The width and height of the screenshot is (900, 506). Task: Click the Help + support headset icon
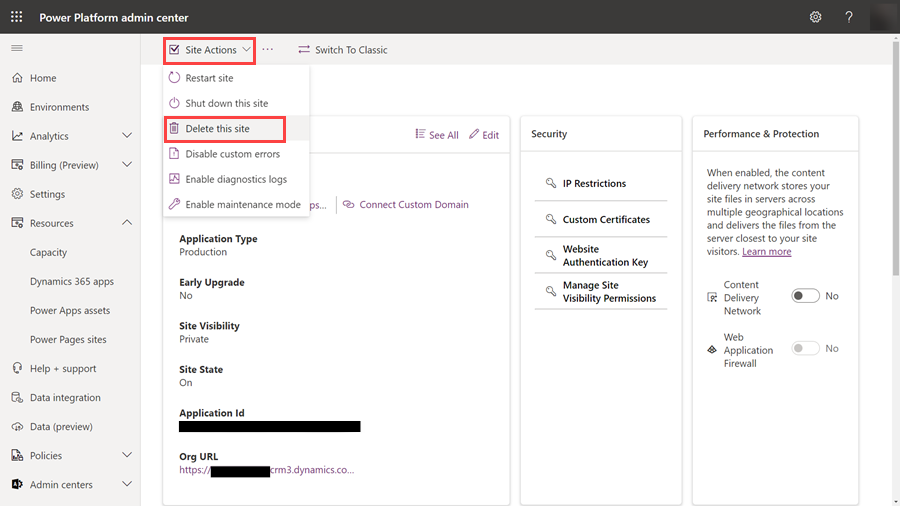click(17, 368)
